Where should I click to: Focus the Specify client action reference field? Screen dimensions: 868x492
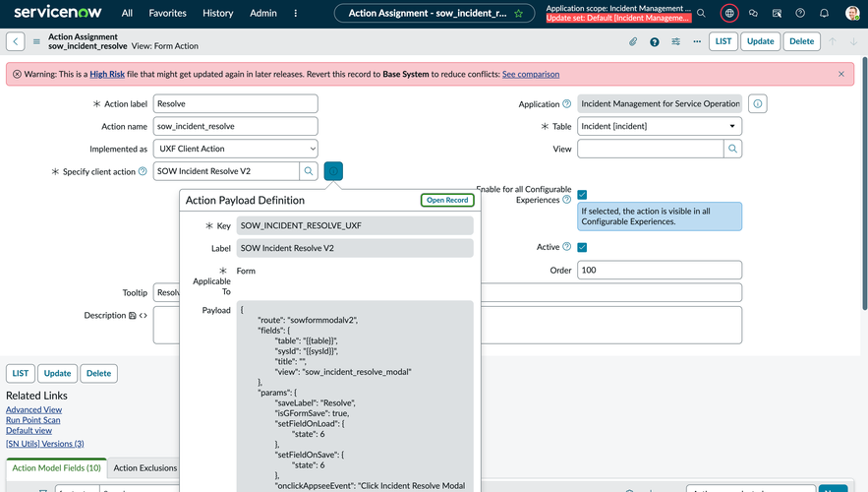pyautogui.click(x=226, y=171)
